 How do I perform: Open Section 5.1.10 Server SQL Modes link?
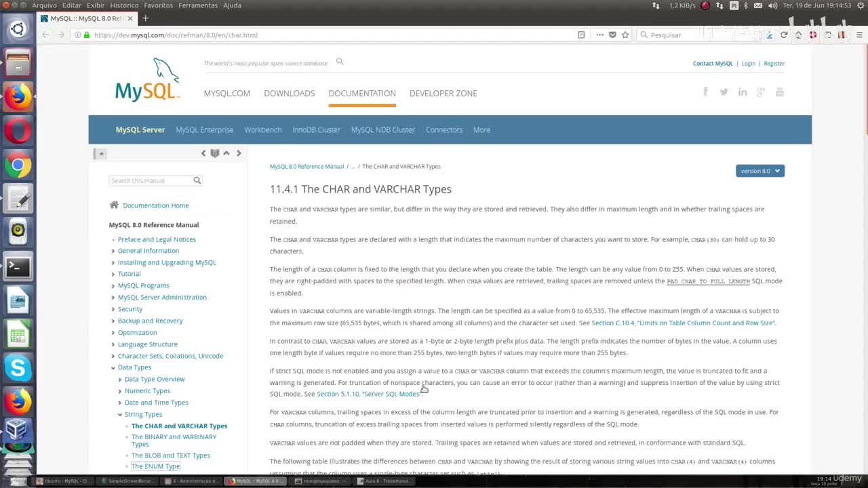pos(369,394)
